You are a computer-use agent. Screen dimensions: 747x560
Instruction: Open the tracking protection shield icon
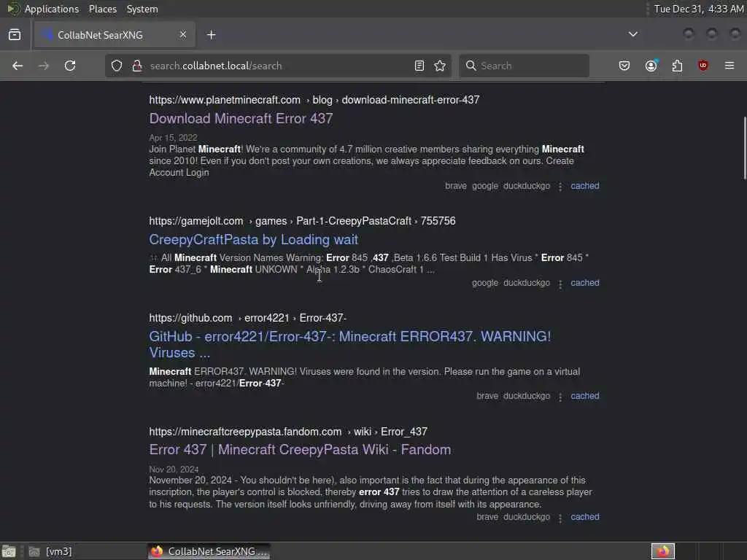tap(117, 66)
